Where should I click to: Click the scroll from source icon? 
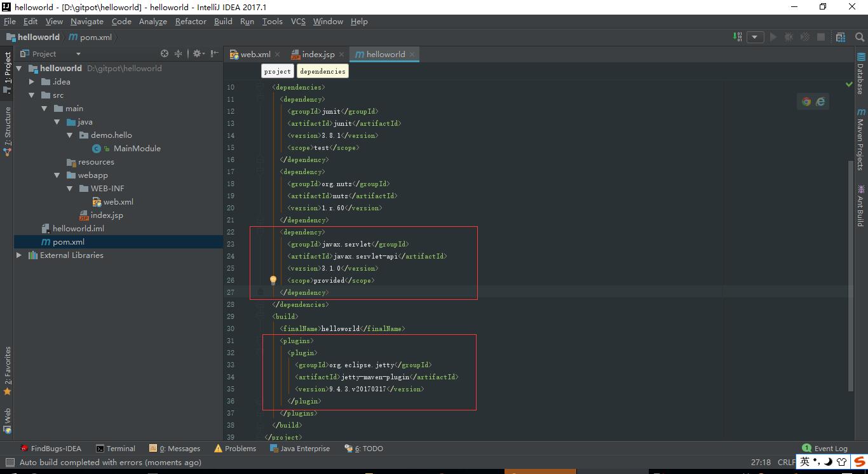point(165,54)
